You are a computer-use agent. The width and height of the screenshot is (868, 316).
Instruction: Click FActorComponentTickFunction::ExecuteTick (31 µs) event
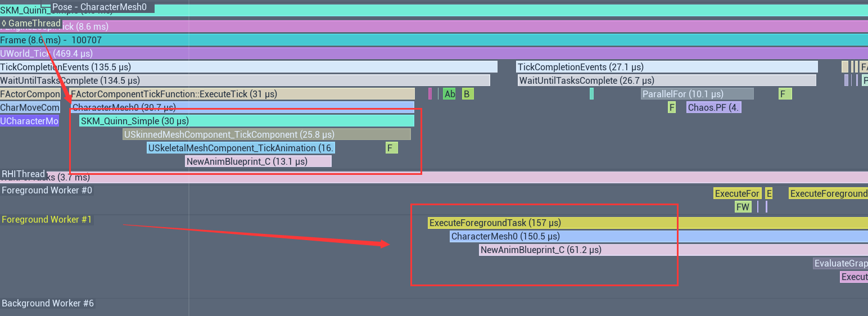(x=242, y=94)
